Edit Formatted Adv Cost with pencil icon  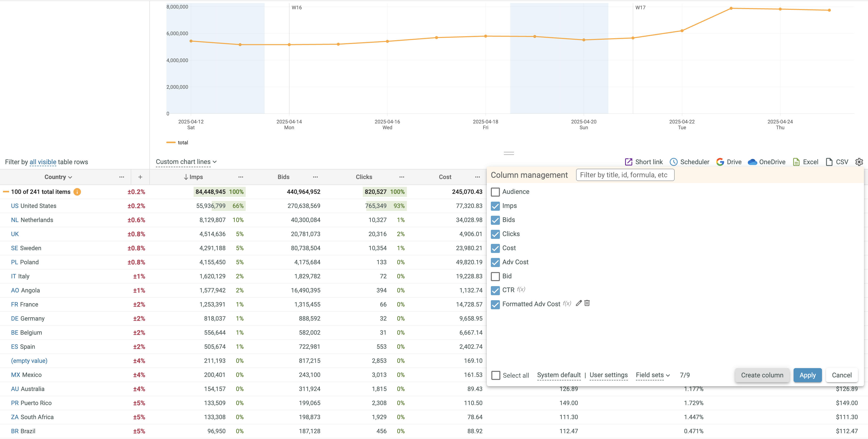click(x=579, y=303)
